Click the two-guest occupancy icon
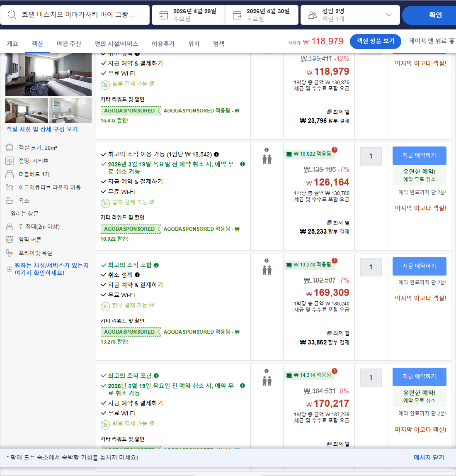 pyautogui.click(x=267, y=159)
